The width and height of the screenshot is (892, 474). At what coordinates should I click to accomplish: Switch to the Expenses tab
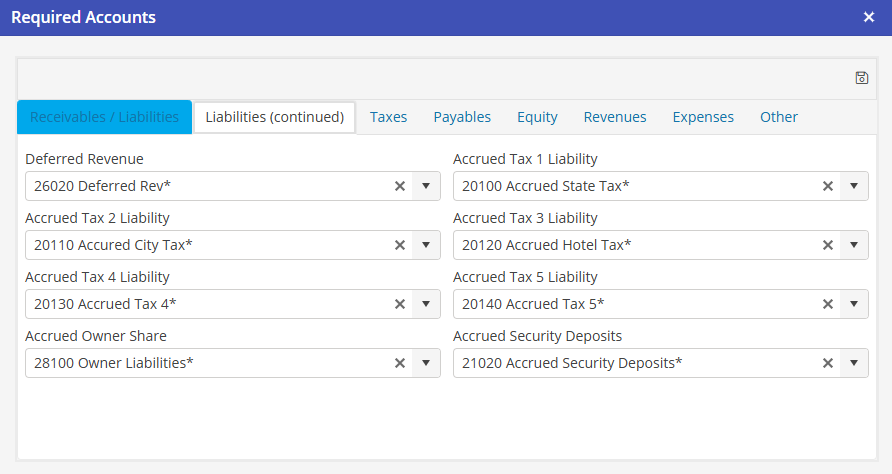[x=703, y=117]
